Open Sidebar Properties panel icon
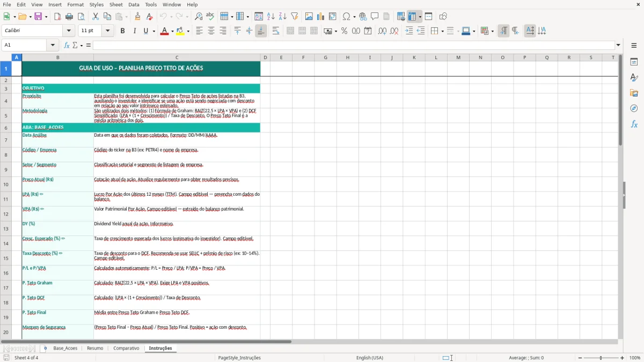The height and width of the screenshot is (362, 644). 634,62
